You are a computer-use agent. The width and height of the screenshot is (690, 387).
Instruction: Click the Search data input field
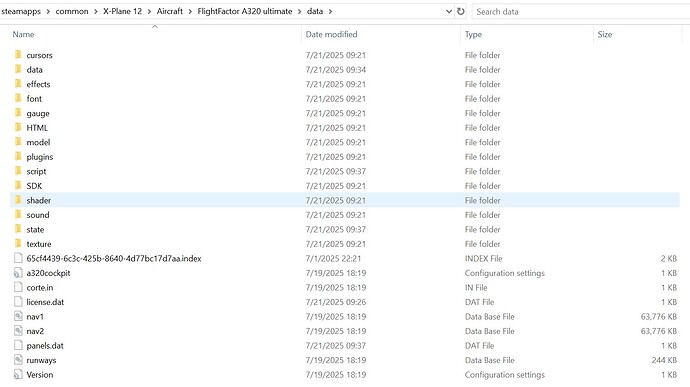(581, 11)
